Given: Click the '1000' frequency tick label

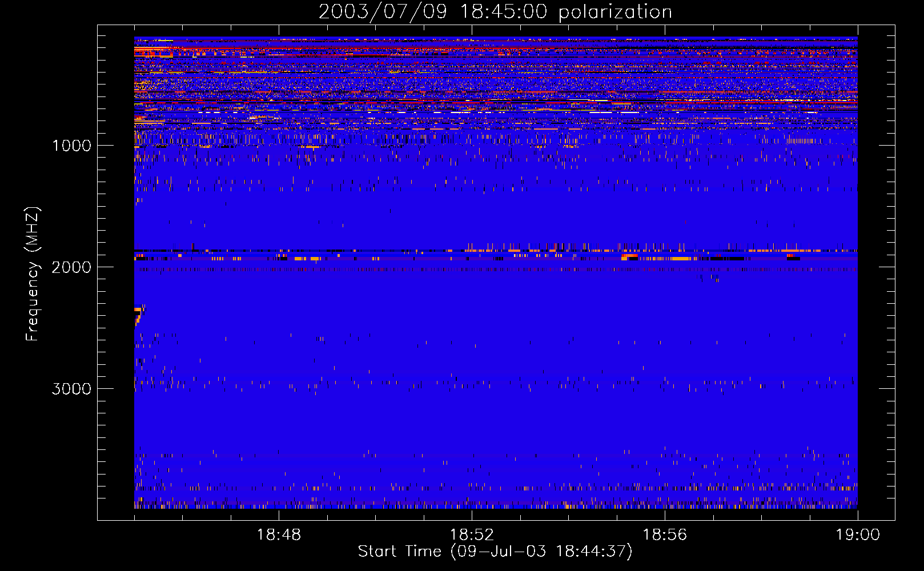Looking at the screenshot, I should point(71,146).
